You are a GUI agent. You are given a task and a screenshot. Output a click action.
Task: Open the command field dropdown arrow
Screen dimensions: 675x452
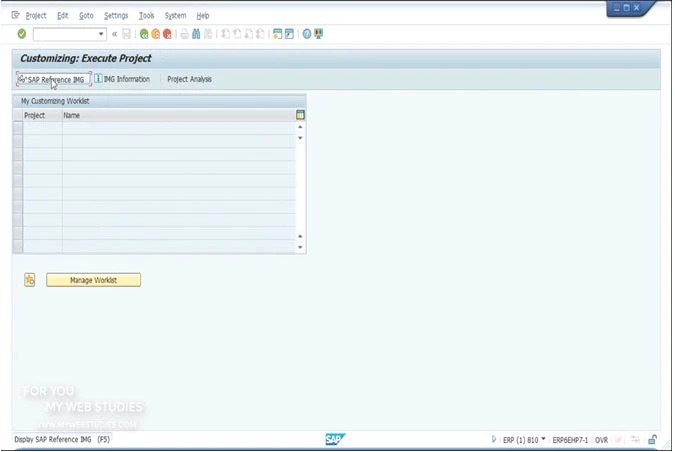101,34
